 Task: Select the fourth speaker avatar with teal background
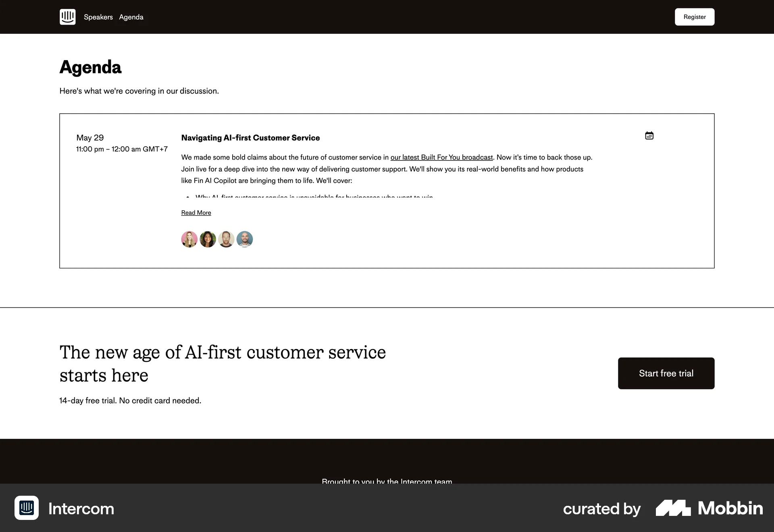tap(245, 239)
